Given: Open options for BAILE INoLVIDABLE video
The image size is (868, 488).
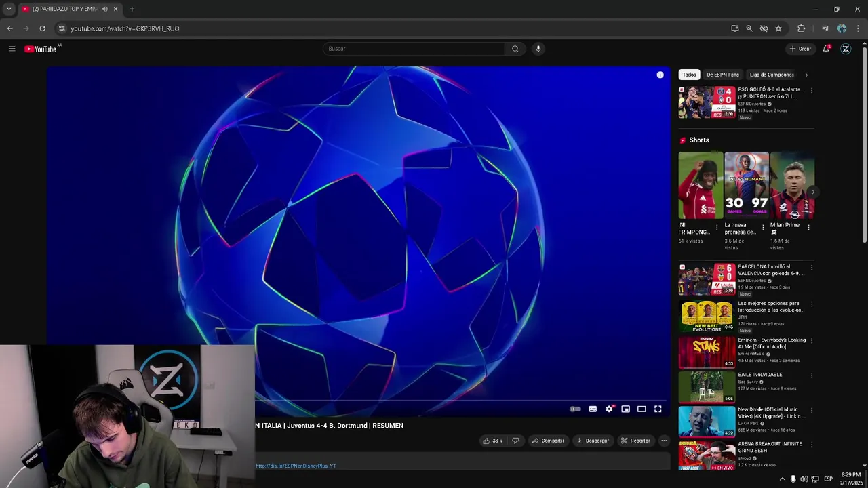Looking at the screenshot, I should tap(812, 375).
